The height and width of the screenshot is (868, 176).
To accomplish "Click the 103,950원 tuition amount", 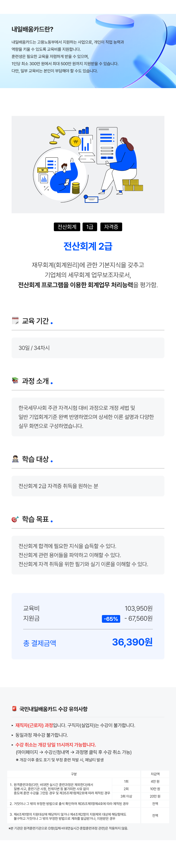I will 139,608.
